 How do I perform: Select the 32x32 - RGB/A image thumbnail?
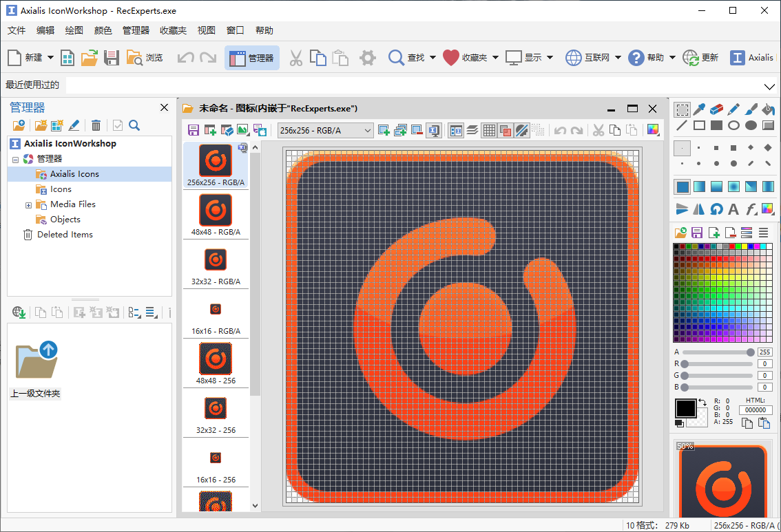(216, 260)
